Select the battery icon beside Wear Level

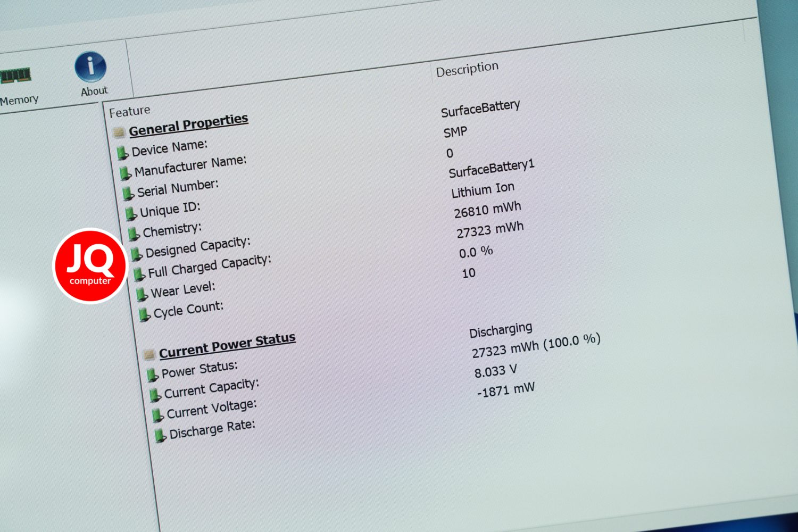[142, 295]
